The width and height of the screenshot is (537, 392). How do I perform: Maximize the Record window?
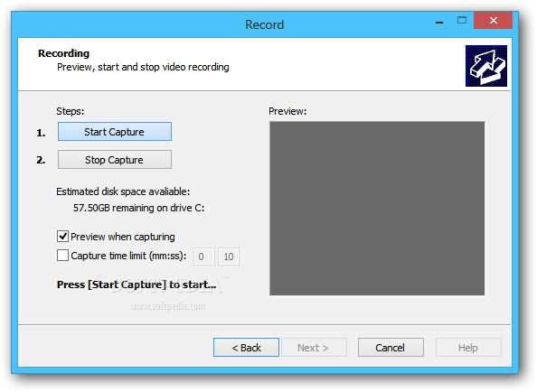click(462, 21)
